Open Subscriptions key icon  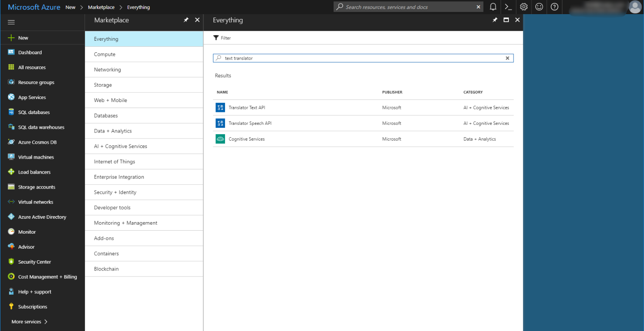11,307
